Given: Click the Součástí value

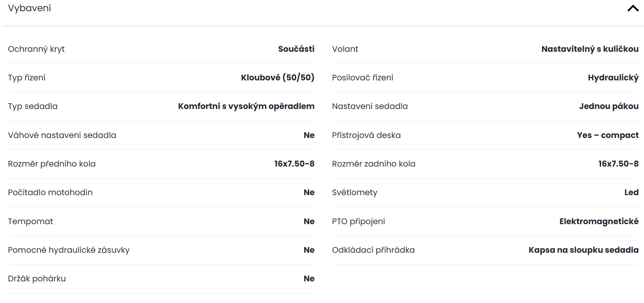Looking at the screenshot, I should (296, 49).
